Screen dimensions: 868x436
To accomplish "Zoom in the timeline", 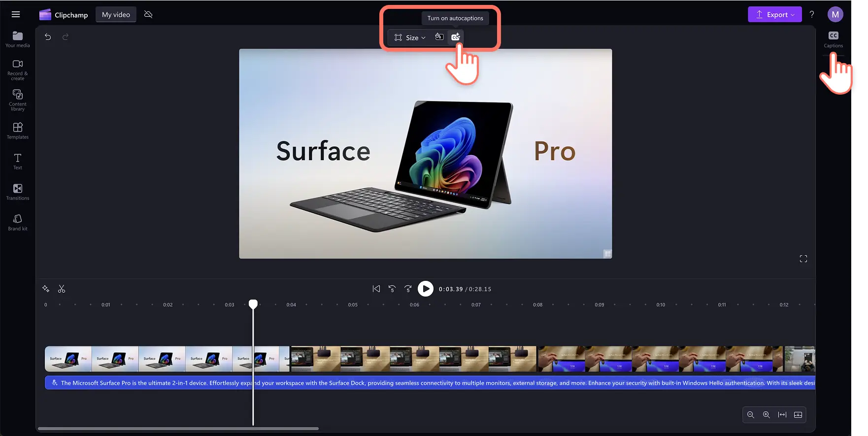I will [767, 415].
